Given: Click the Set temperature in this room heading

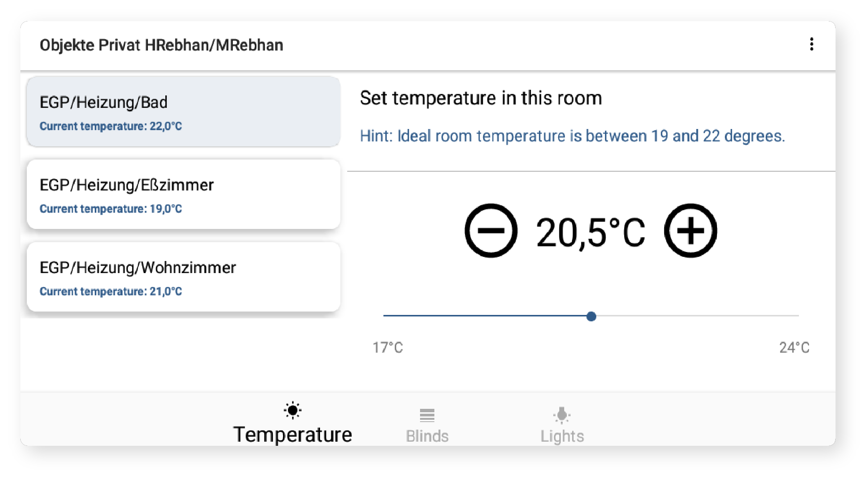Looking at the screenshot, I should click(x=481, y=98).
